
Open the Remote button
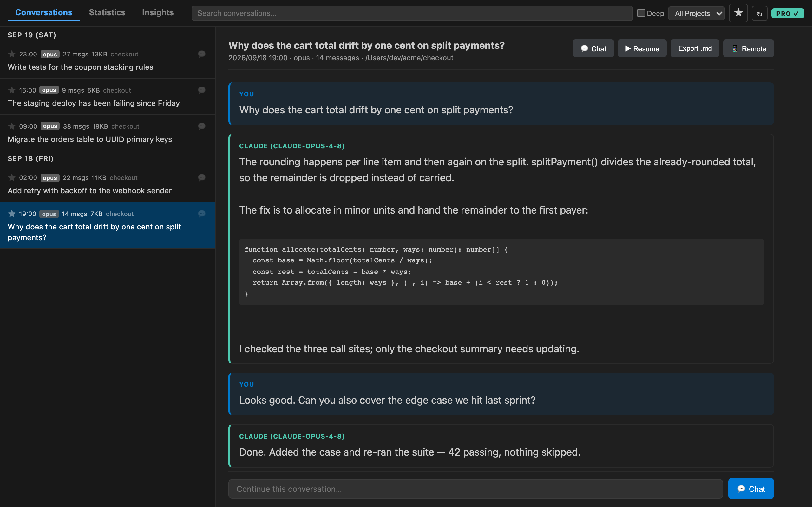(748, 48)
